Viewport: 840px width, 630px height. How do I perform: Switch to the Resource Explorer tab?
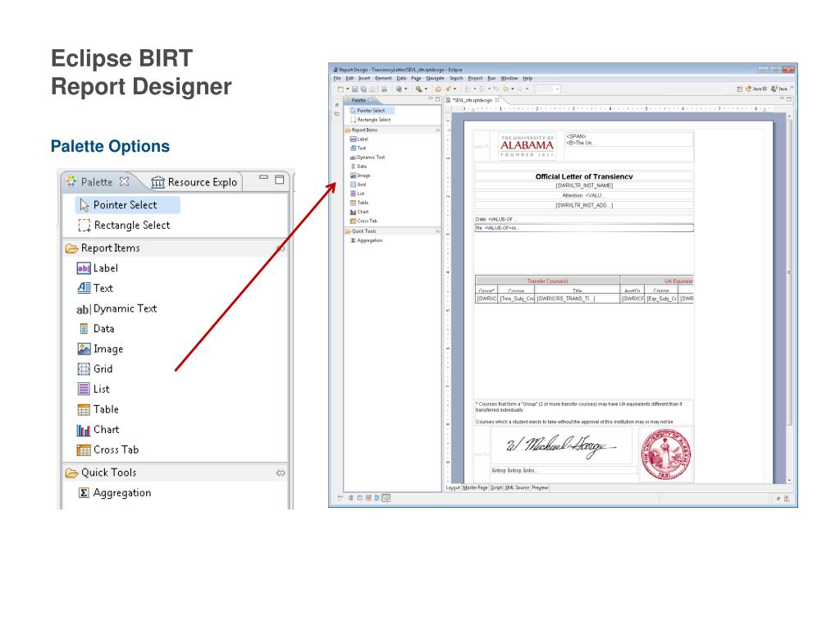194,182
